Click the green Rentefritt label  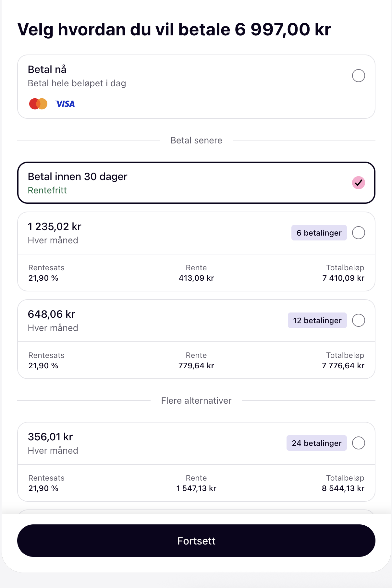click(47, 190)
